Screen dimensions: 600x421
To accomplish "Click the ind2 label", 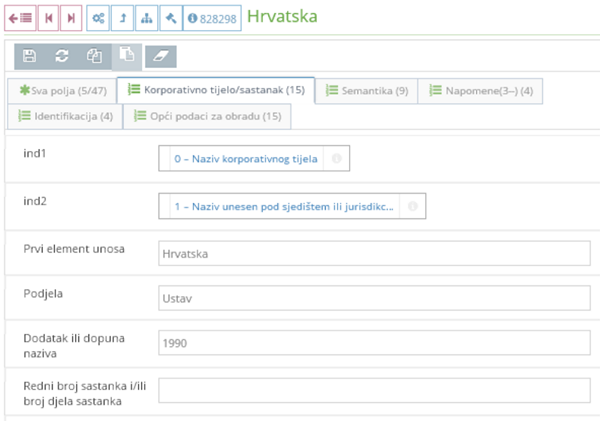I will [35, 201].
